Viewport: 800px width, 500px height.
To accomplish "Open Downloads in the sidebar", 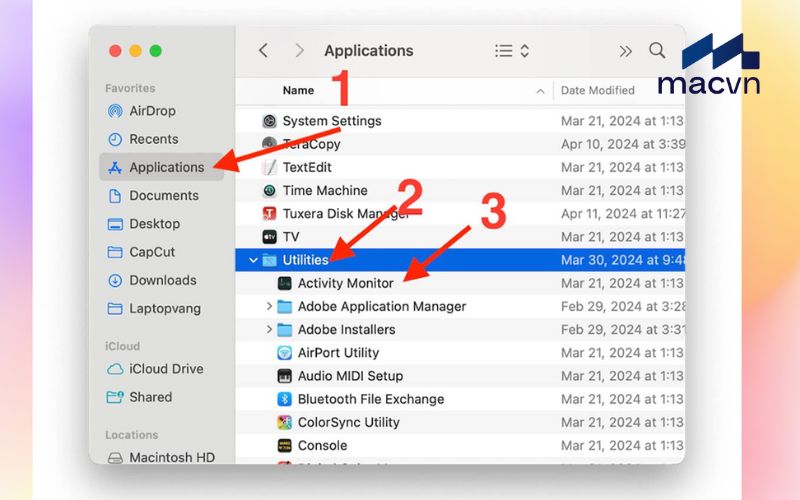I will [x=161, y=280].
